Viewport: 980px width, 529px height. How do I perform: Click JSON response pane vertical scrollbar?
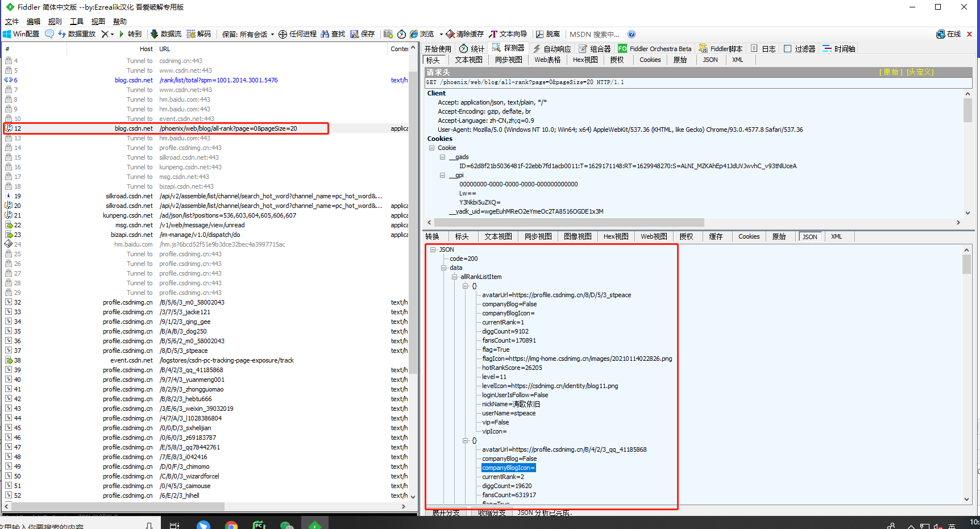click(x=967, y=264)
